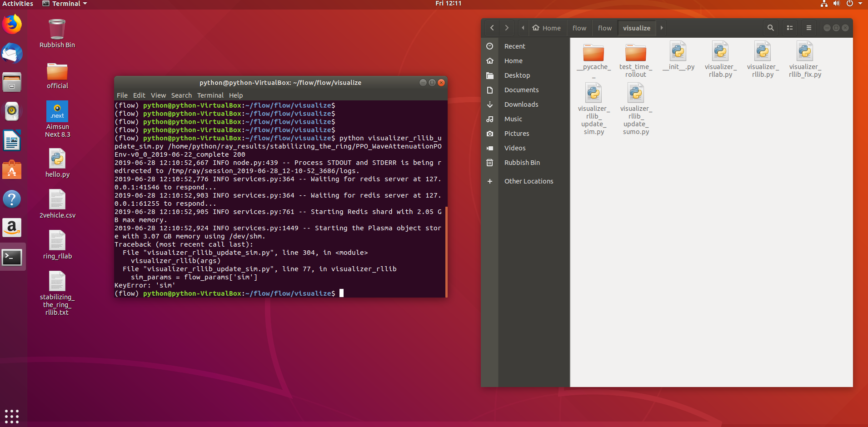Open the Help icon in dock
Screen dimensions: 868x427
(12, 199)
